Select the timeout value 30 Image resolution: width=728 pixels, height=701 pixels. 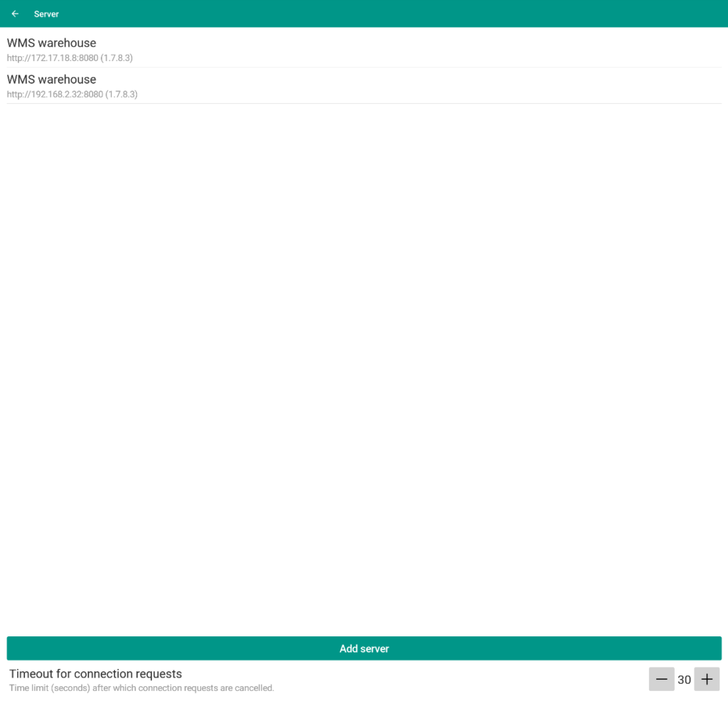[684, 680]
